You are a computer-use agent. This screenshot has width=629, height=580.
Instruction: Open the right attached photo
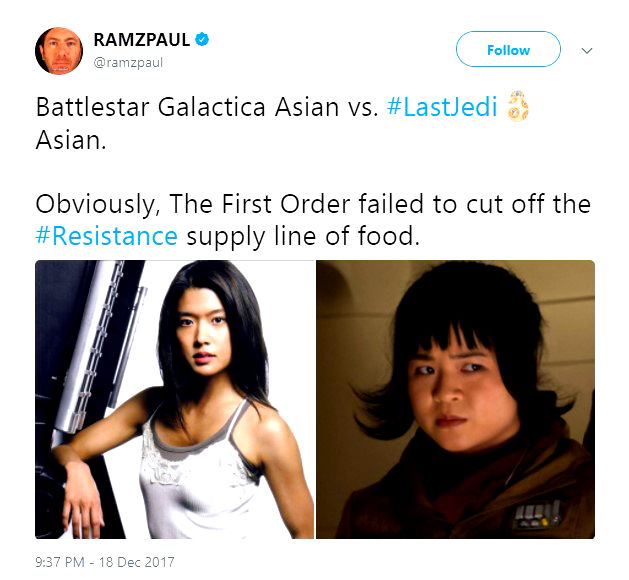coord(456,400)
